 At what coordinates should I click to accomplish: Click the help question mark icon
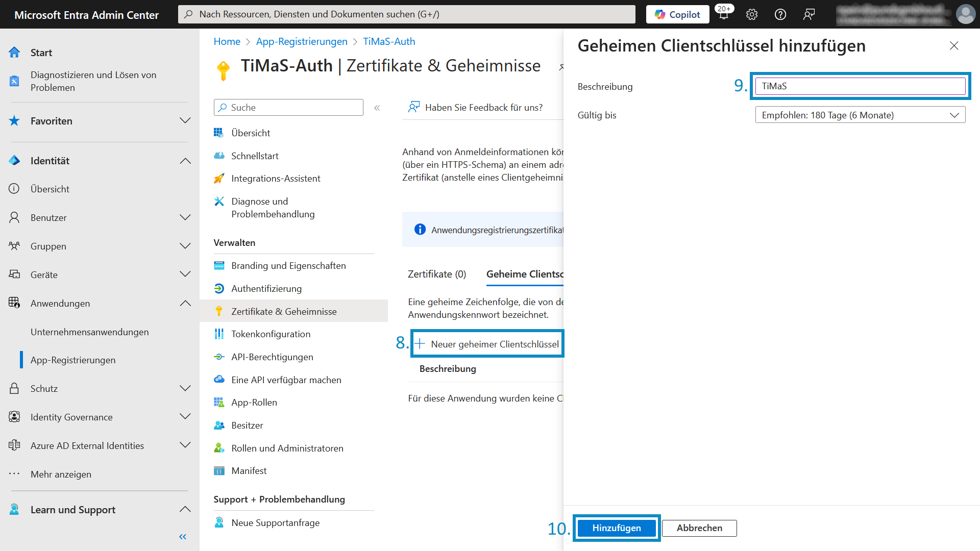pos(780,14)
